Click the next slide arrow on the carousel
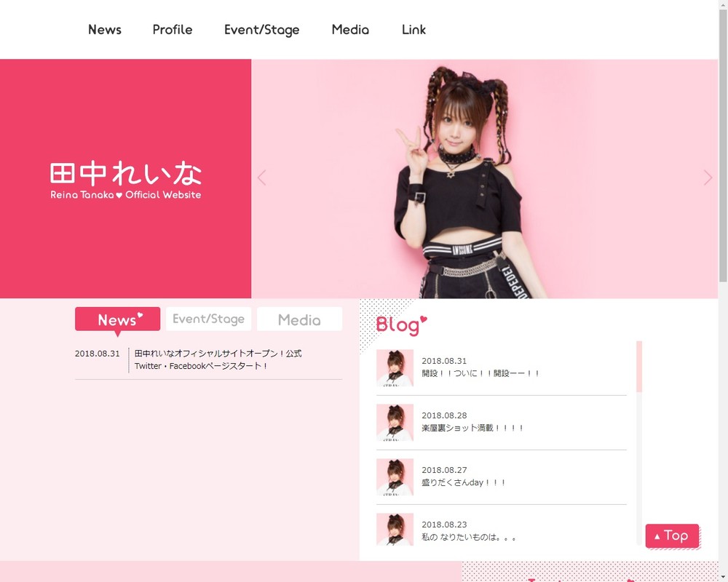728x582 pixels. [707, 177]
